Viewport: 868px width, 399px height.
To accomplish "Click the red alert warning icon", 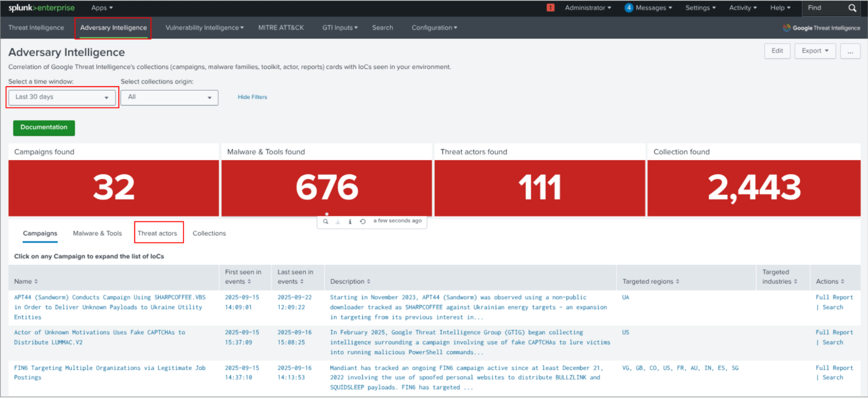I will pos(550,8).
